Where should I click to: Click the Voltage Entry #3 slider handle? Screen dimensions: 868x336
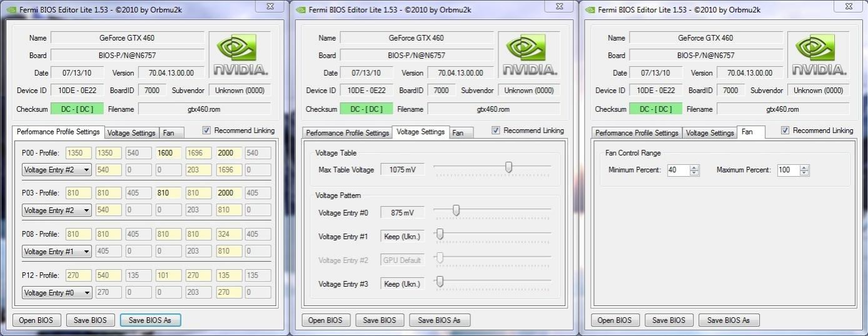[440, 282]
